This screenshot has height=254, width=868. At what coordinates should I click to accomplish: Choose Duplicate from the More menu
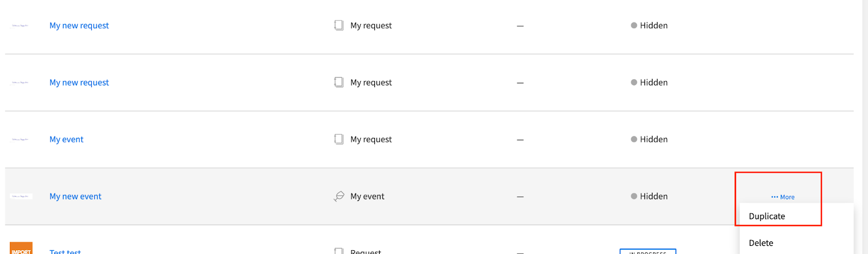tap(767, 216)
